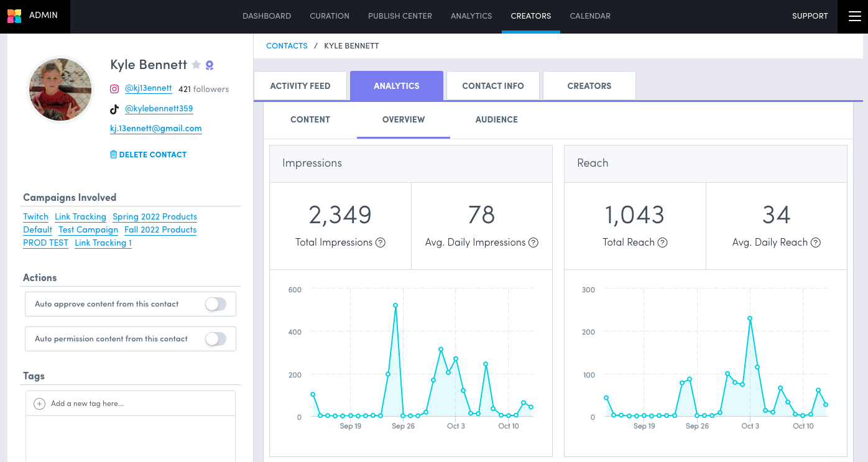868x462 pixels.
Task: Click the Support menu item
Action: (810, 16)
